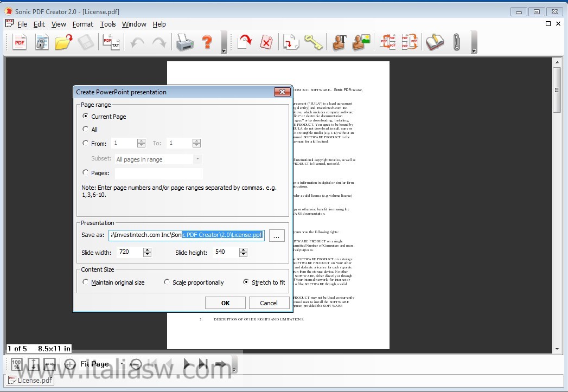This screenshot has height=392, width=568.
Task: Open the Tools menu
Action: [x=108, y=24]
